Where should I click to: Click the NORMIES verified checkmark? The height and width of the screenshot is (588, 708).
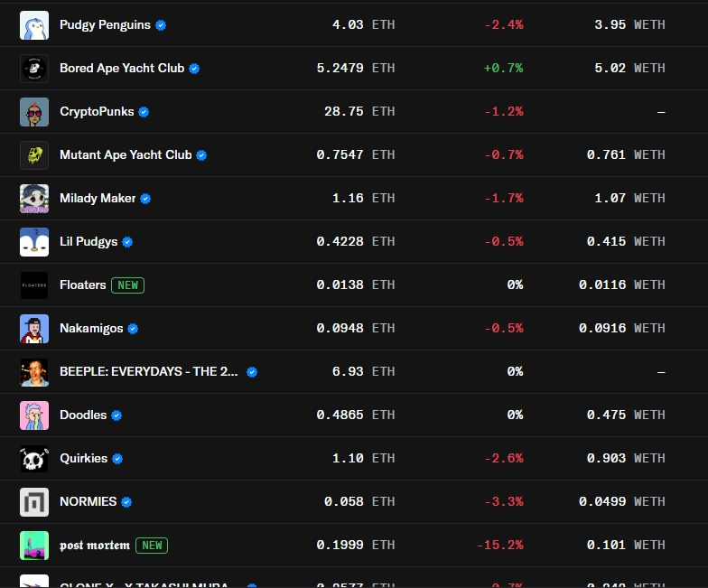click(x=126, y=502)
